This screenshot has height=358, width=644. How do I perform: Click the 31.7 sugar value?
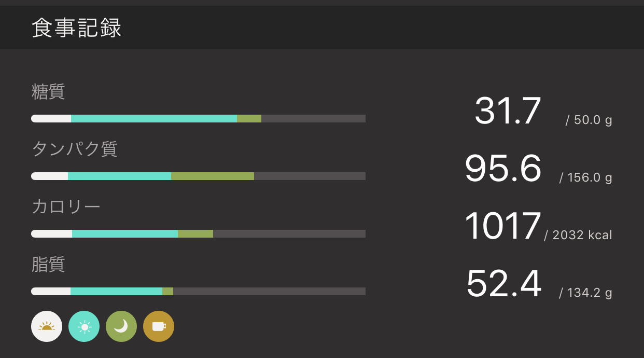pos(508,111)
